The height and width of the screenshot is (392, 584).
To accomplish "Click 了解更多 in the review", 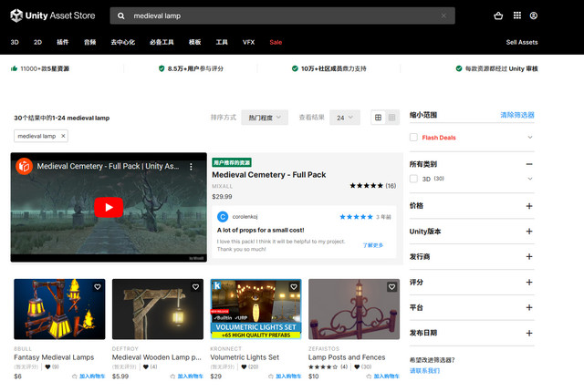I will pos(373,245).
